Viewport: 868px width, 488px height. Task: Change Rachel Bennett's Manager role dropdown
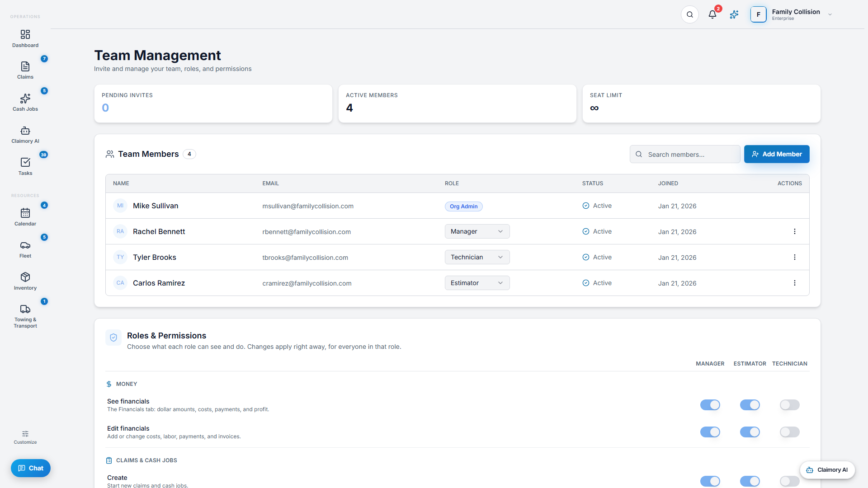coord(477,231)
